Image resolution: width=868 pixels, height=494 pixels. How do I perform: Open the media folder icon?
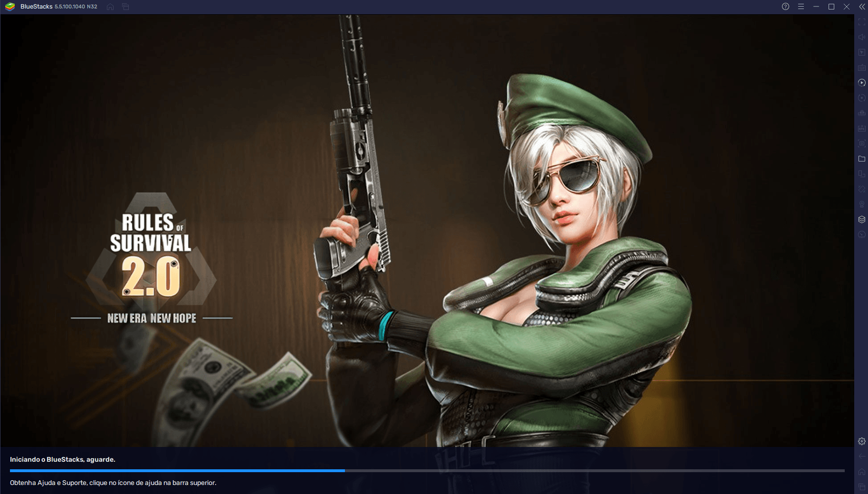pos(862,159)
